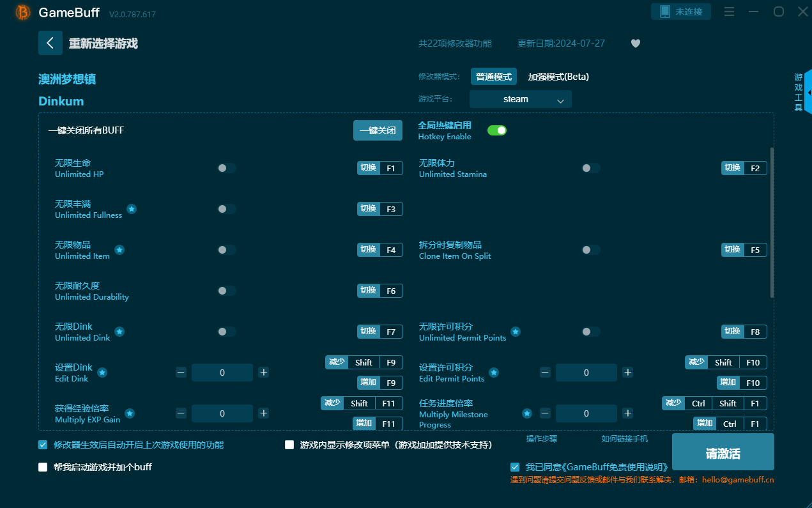Screen dimensions: 812x508
Task: Check 帮我启动游戏并加个buff checkbox
Action: [43, 467]
